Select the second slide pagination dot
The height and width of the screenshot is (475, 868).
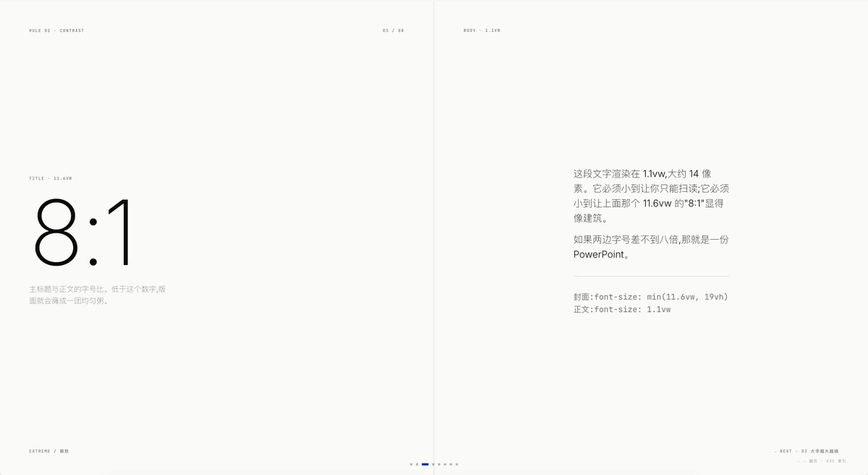(x=417, y=464)
